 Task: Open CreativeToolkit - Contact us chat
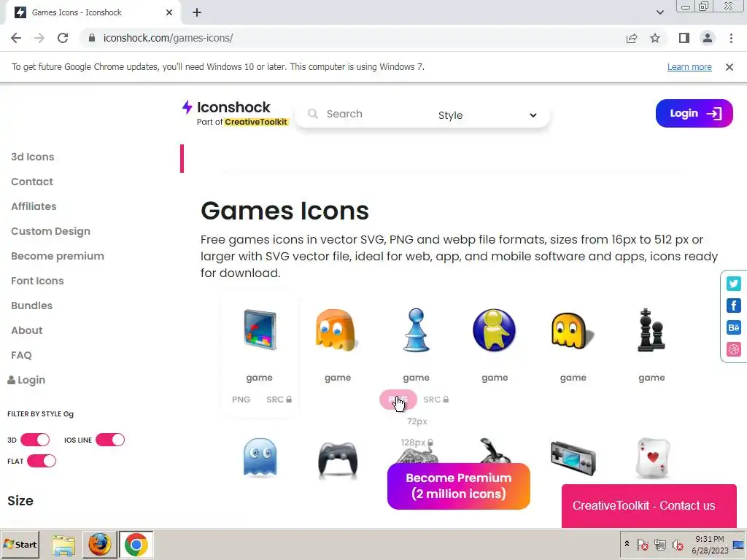pyautogui.click(x=649, y=506)
